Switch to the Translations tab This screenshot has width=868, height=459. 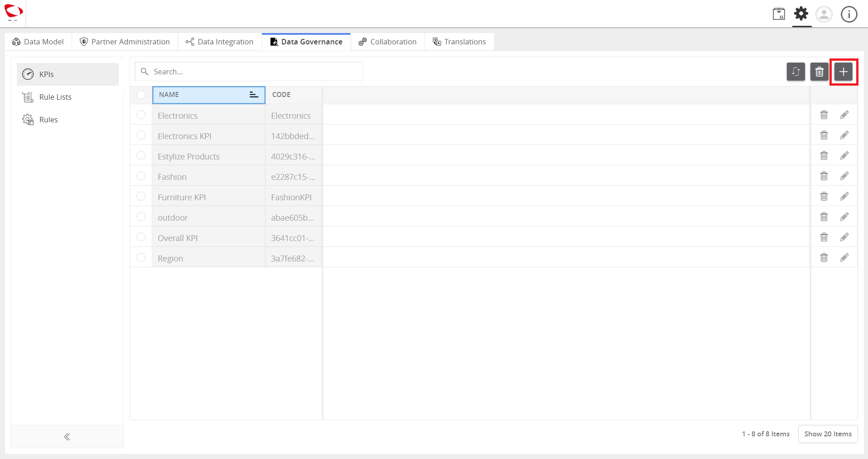[459, 42]
